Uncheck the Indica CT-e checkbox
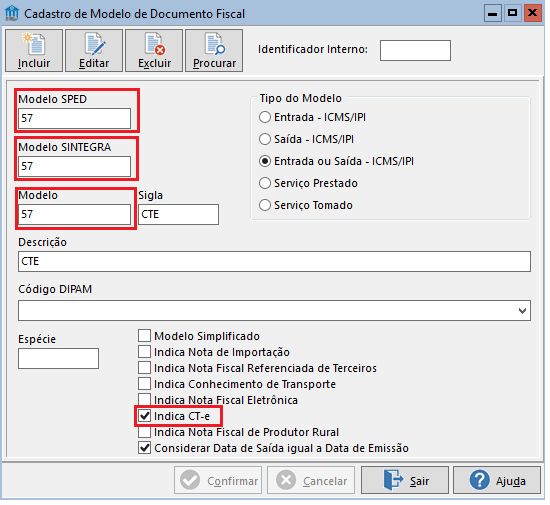 pos(145,416)
